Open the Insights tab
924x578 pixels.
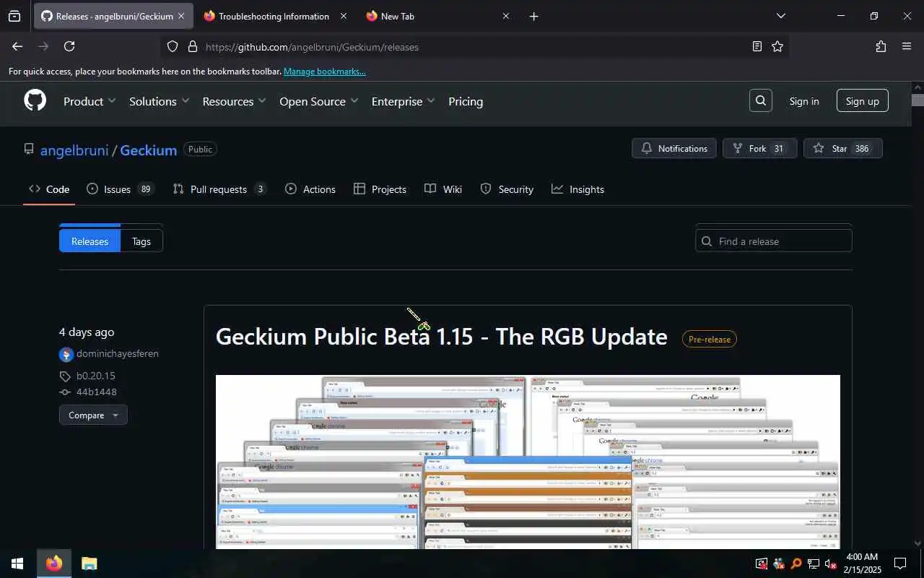pyautogui.click(x=577, y=189)
